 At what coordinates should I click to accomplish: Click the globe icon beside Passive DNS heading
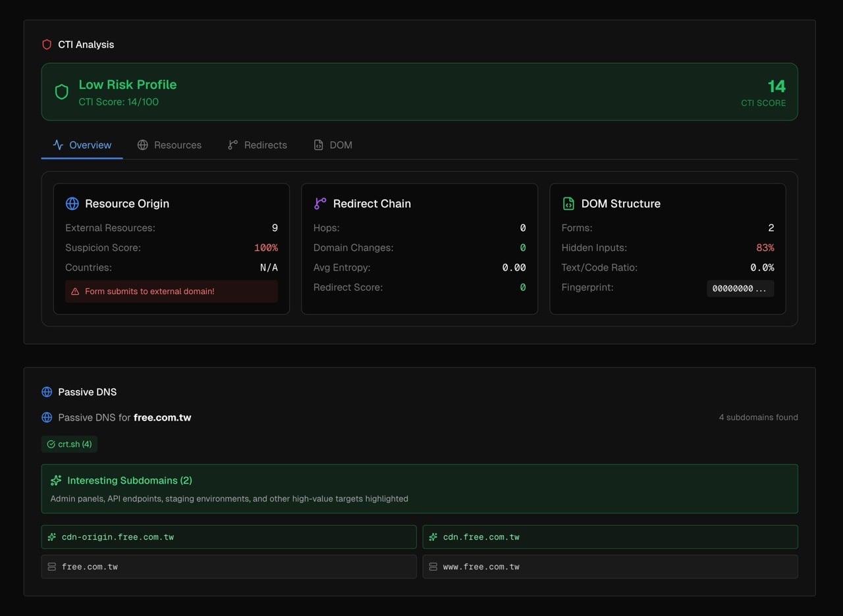click(x=47, y=392)
